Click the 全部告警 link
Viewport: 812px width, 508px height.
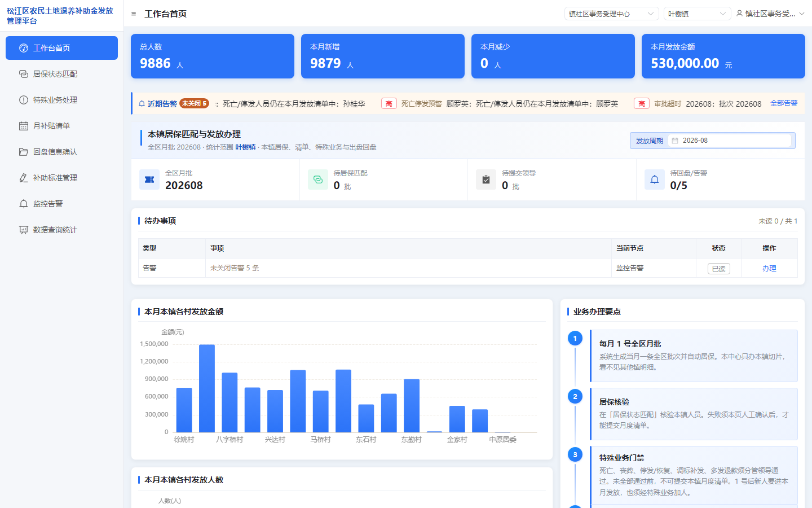coord(784,103)
